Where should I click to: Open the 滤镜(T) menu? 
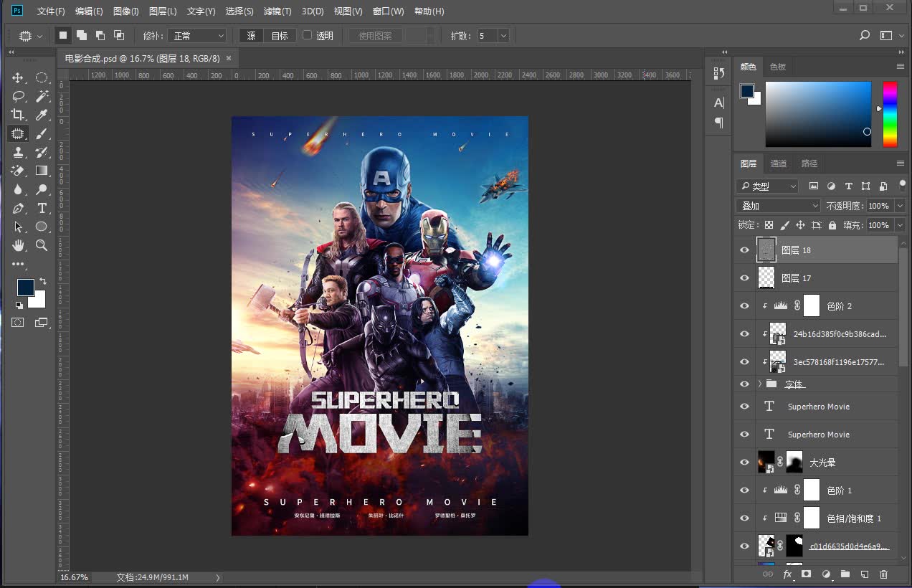tap(277, 11)
